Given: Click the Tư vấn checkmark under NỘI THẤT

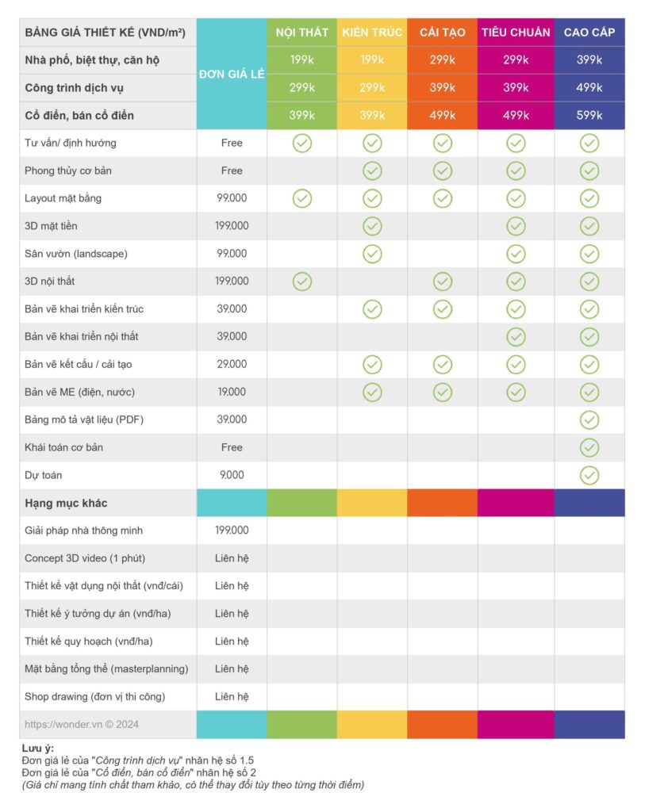Looking at the screenshot, I should point(302,144).
